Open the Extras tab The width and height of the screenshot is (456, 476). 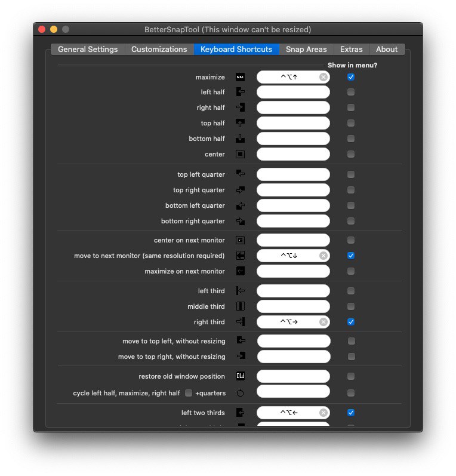352,49
